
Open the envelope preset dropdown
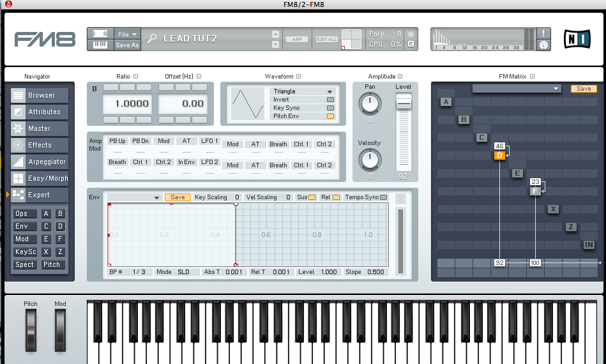coord(135,197)
